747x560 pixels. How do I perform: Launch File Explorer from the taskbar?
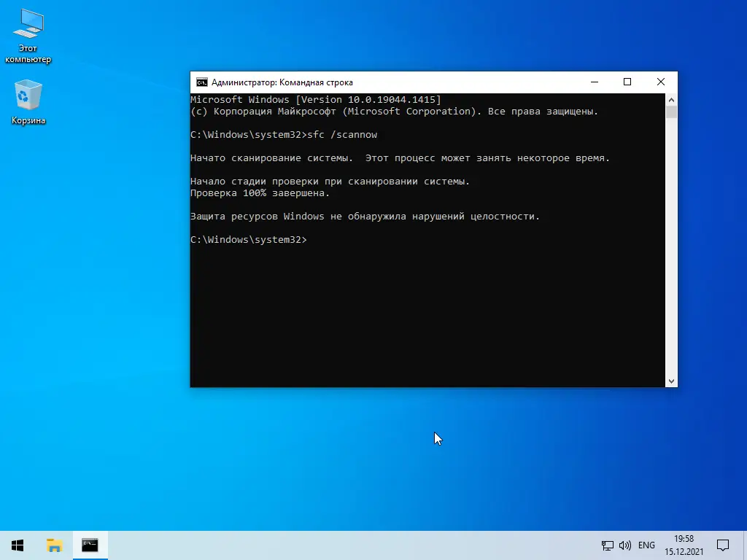[x=54, y=545]
